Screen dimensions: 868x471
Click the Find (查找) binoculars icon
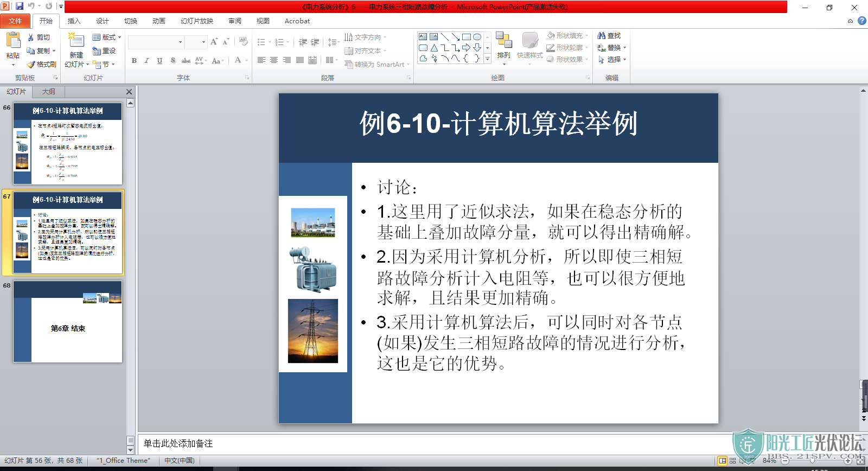602,36
